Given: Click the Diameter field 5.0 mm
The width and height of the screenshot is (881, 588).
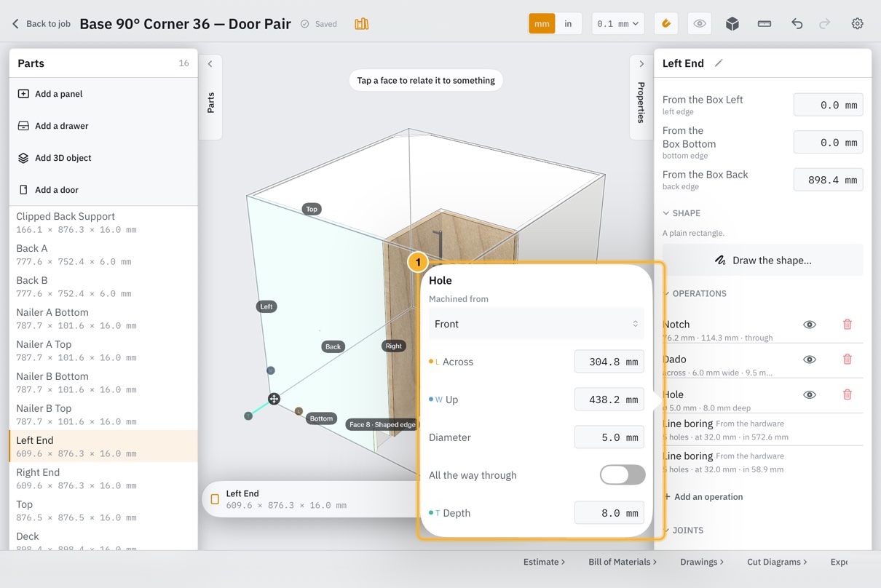Looking at the screenshot, I should [609, 437].
